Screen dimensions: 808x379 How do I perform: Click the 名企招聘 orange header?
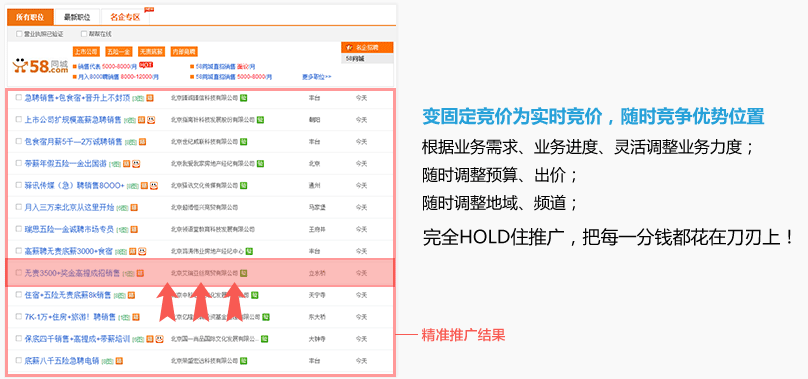tap(367, 47)
